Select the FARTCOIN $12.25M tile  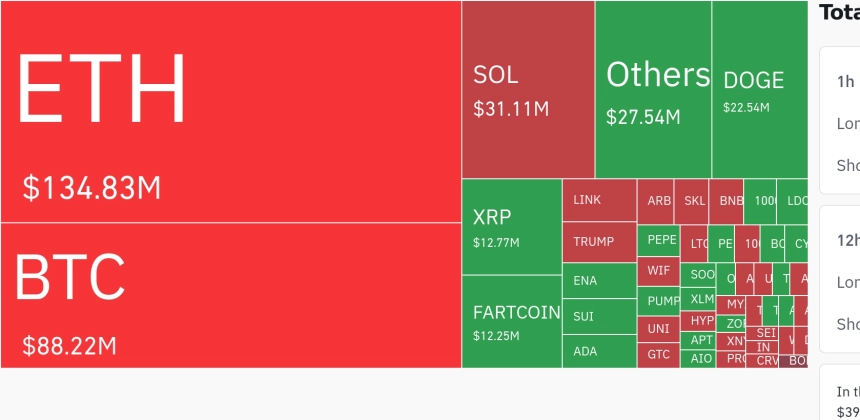pos(512,322)
